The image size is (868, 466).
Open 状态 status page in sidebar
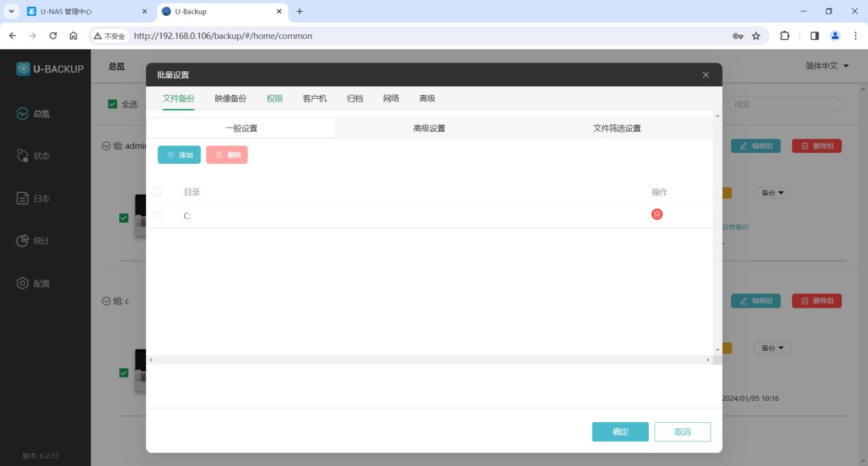pos(34,156)
